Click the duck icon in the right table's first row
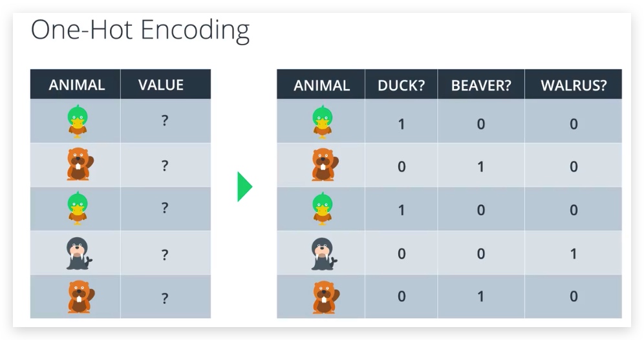 tap(321, 122)
